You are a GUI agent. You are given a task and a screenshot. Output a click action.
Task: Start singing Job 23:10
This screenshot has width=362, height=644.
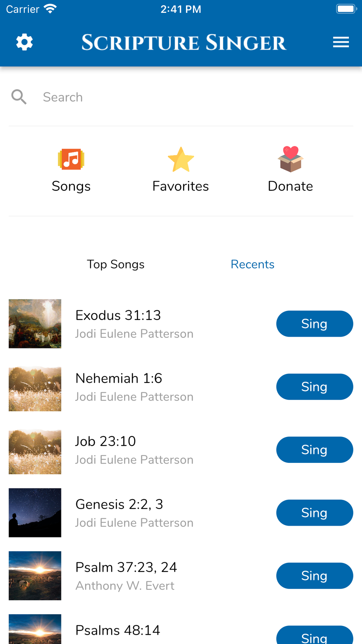[314, 450]
